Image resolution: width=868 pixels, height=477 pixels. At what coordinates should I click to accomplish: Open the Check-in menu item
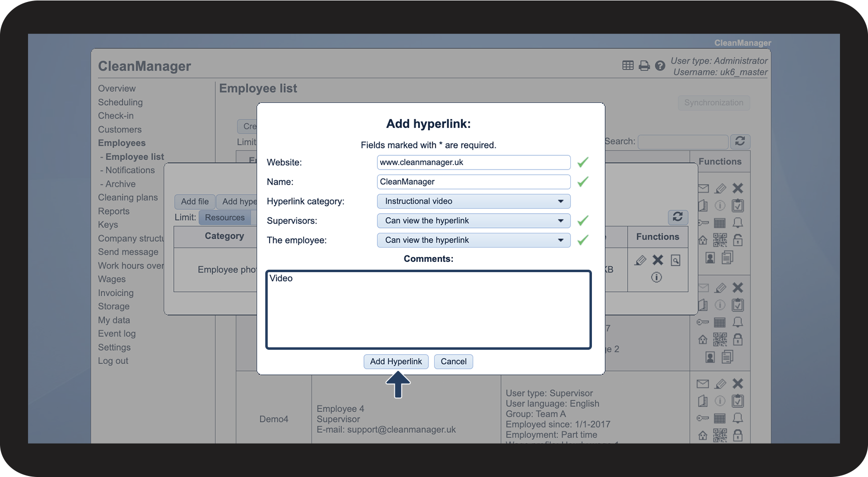pyautogui.click(x=116, y=116)
